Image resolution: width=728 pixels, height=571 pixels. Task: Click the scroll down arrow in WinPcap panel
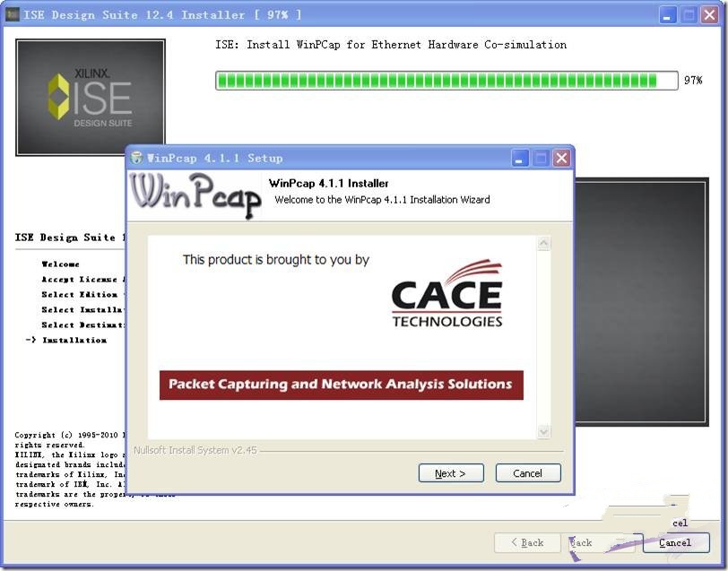click(x=543, y=432)
